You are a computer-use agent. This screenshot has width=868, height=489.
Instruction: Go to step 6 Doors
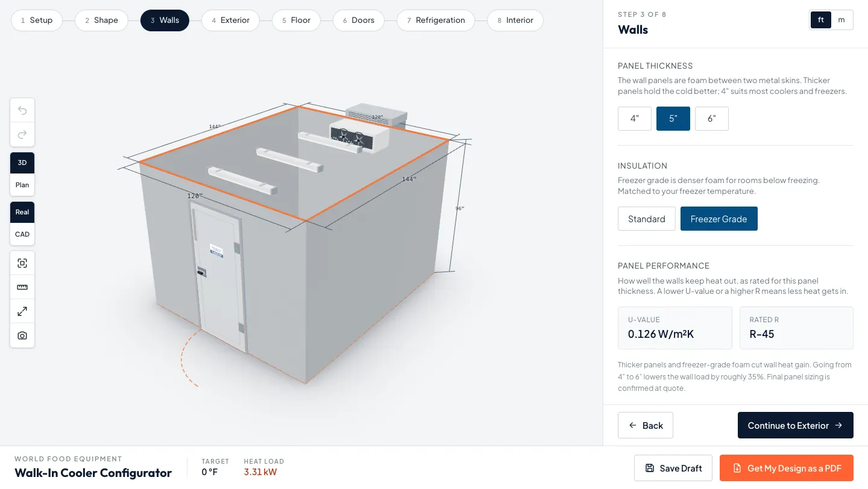pos(359,20)
